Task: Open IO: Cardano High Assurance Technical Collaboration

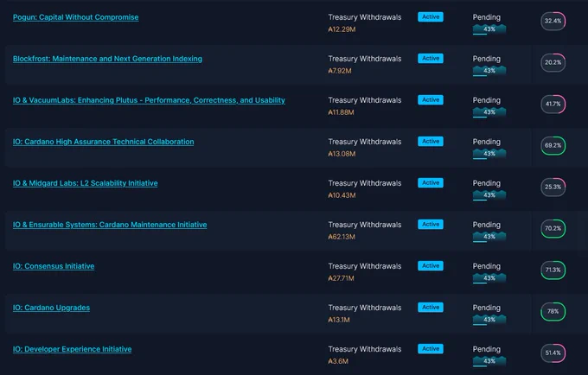Action: [x=104, y=142]
